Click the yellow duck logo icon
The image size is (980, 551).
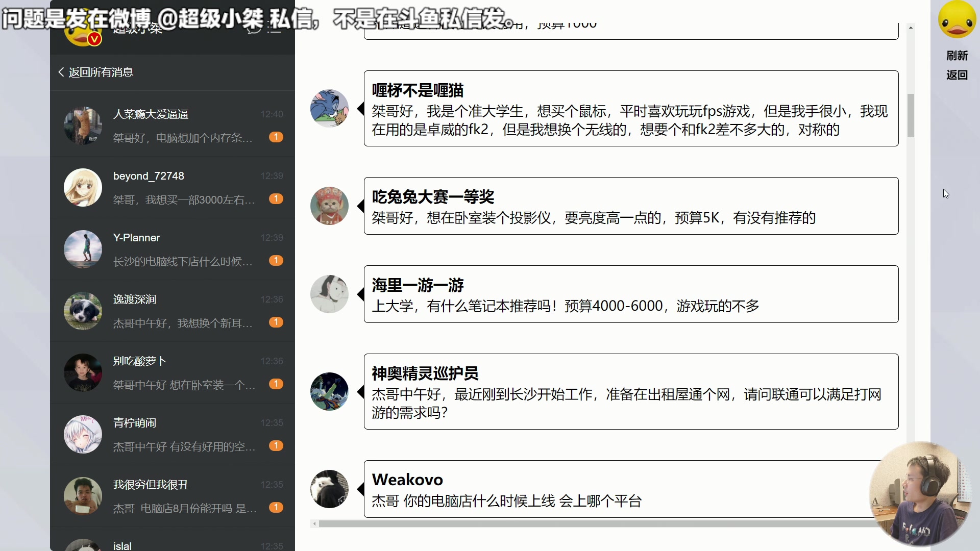957,19
